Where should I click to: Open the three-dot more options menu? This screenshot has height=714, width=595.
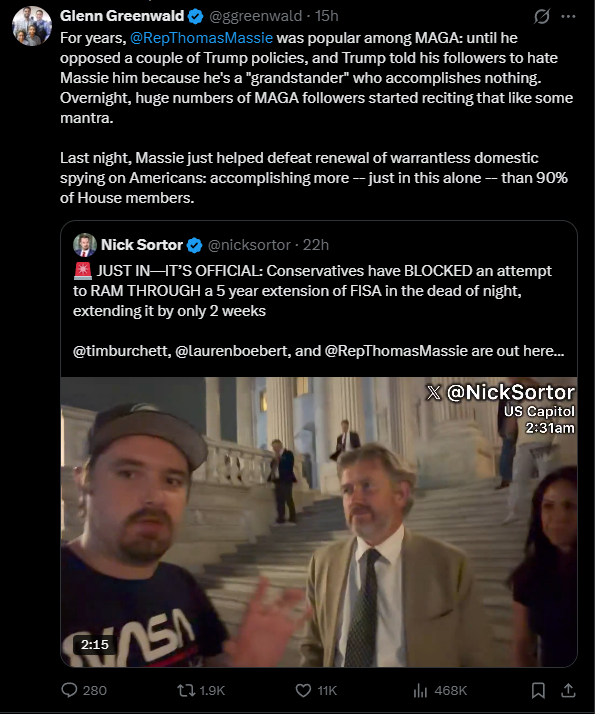pyautogui.click(x=568, y=17)
